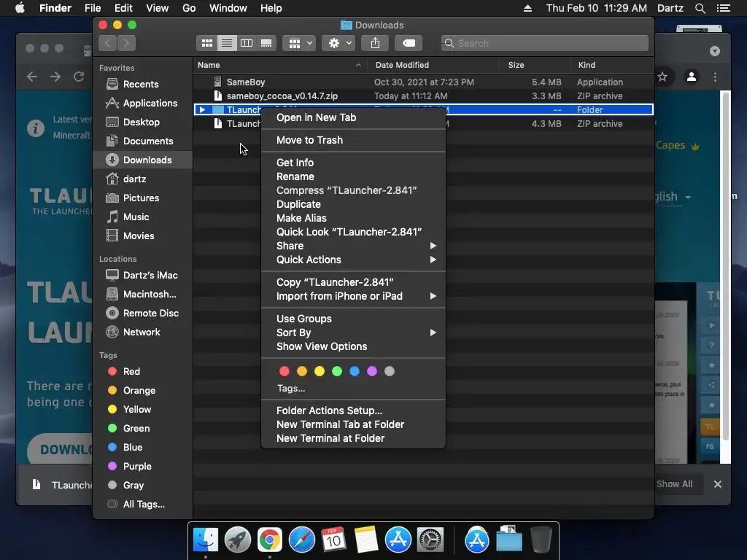This screenshot has width=747, height=560.
Task: Click the Share toolbar button
Action: pos(376,43)
